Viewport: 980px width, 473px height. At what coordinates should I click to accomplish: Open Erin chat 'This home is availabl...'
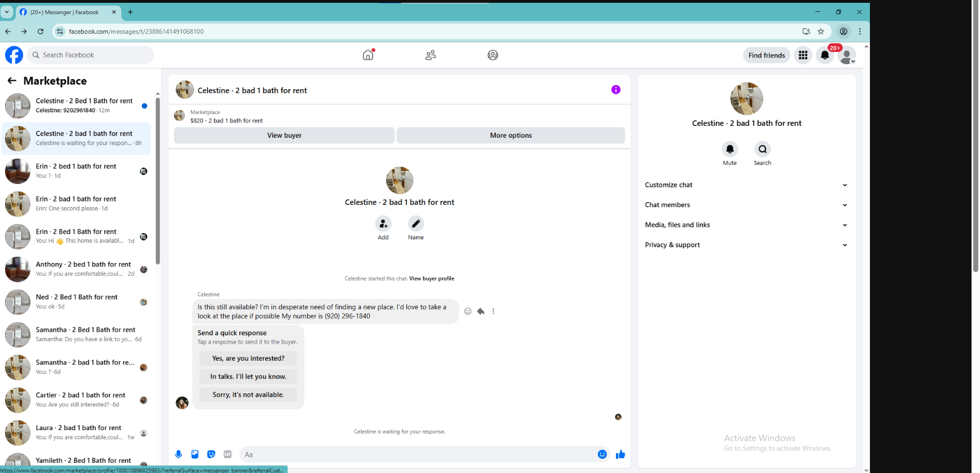(77, 236)
